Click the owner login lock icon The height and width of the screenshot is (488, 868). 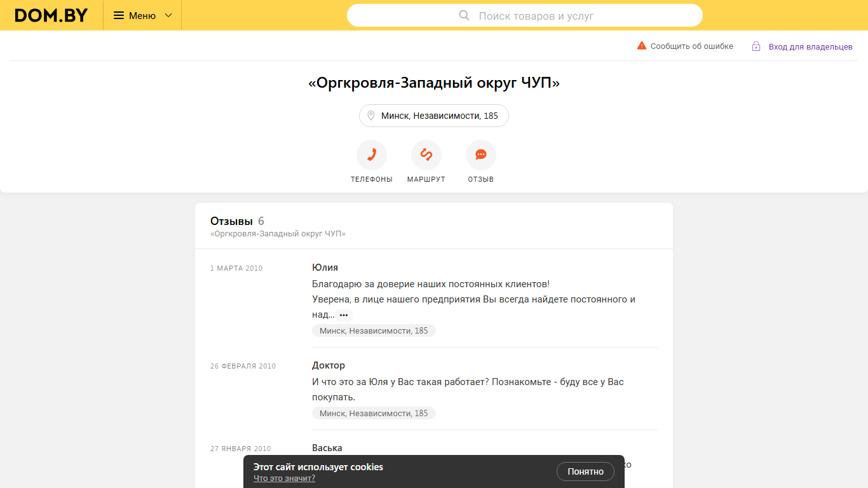click(756, 46)
